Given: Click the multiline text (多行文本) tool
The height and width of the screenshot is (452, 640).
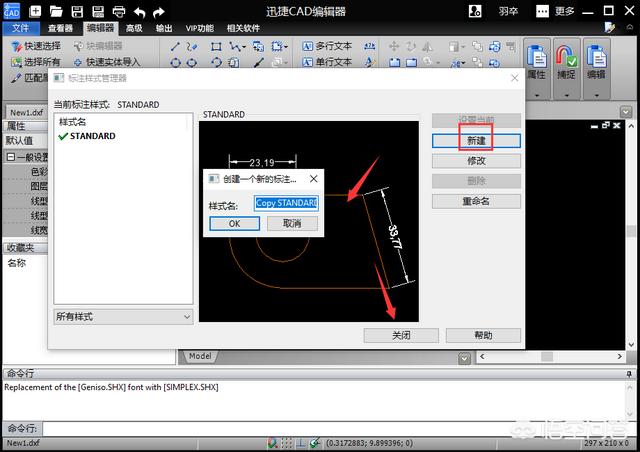Looking at the screenshot, I should tap(327, 46).
